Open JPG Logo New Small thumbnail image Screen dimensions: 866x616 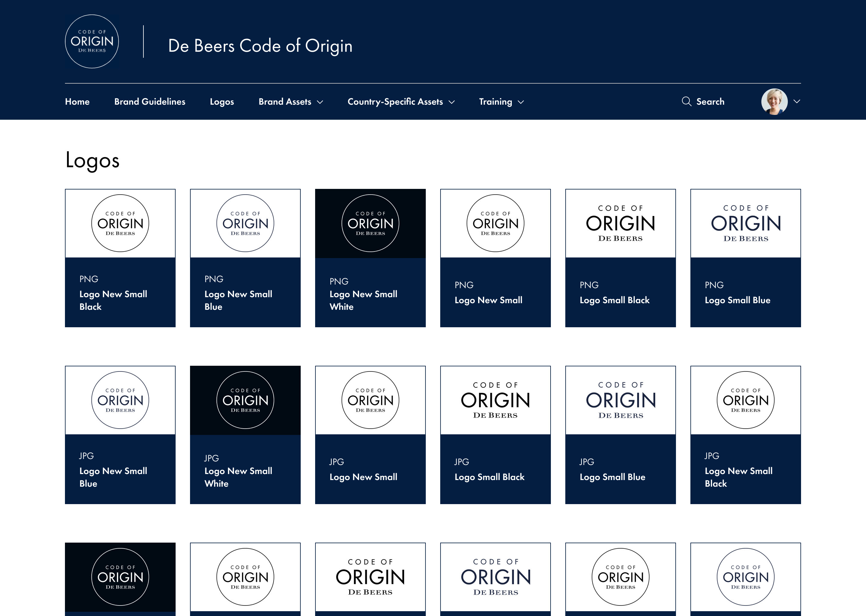point(370,400)
